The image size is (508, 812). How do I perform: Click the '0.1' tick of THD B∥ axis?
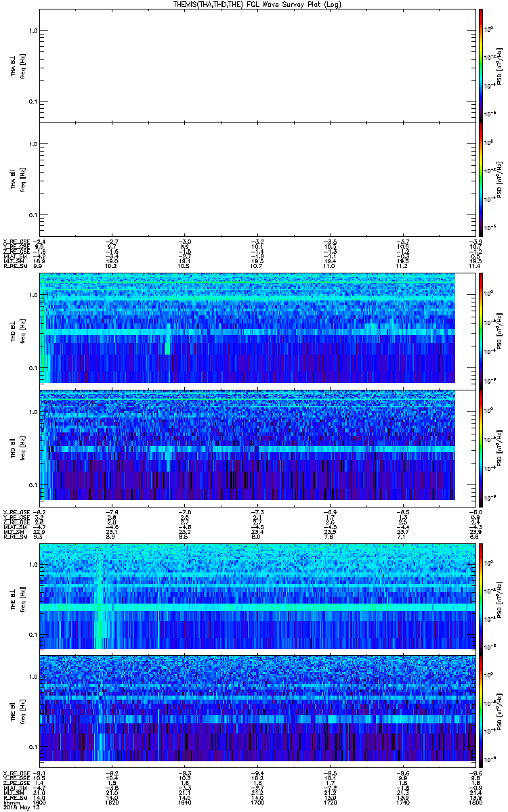(x=33, y=485)
